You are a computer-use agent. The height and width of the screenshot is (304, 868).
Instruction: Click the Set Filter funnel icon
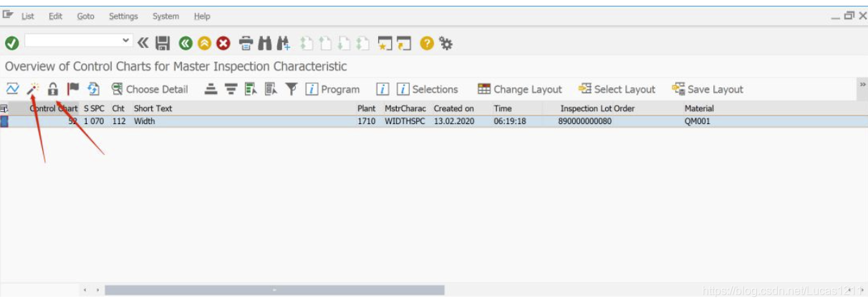[291, 89]
